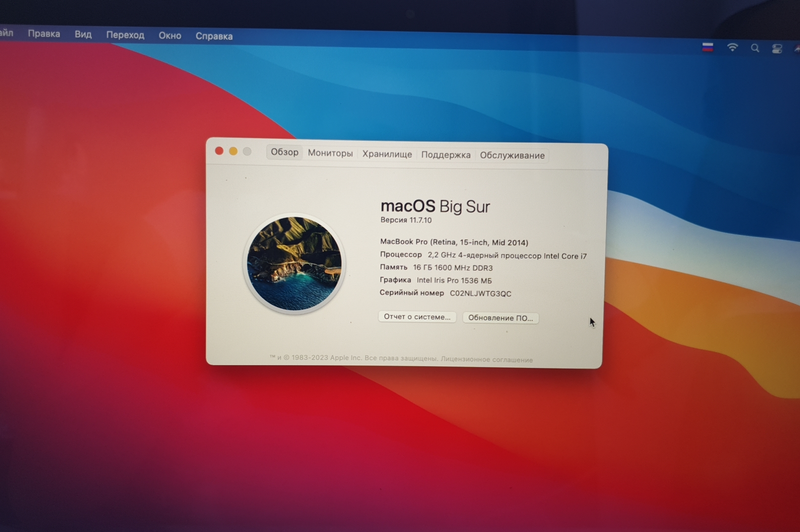Show the Обслуживание tab
Image resolution: width=800 pixels, height=532 pixels.
point(512,156)
